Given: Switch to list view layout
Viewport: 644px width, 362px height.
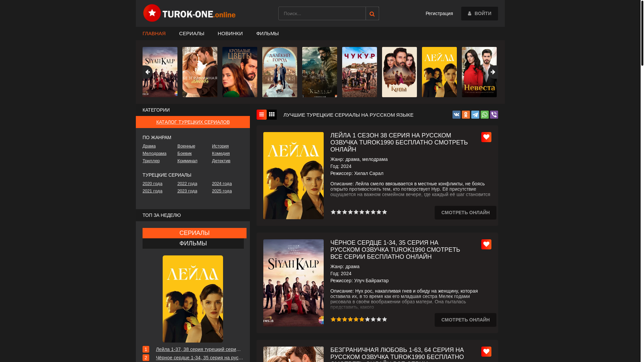Looking at the screenshot, I should tap(262, 115).
